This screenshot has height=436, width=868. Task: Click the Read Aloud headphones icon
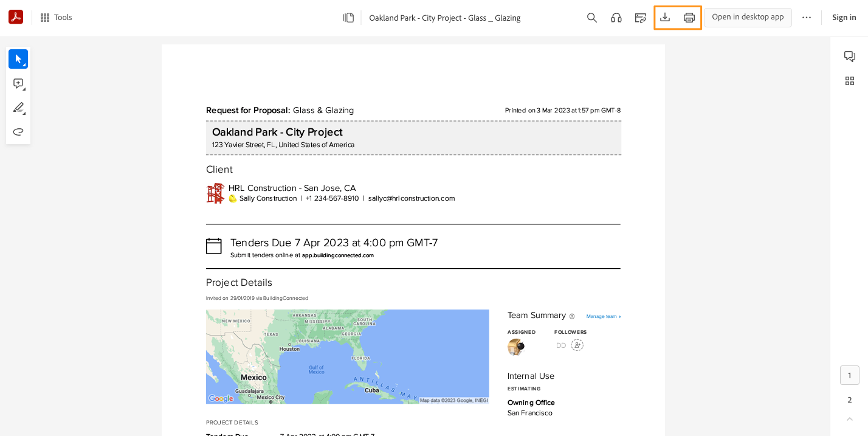tap(616, 18)
